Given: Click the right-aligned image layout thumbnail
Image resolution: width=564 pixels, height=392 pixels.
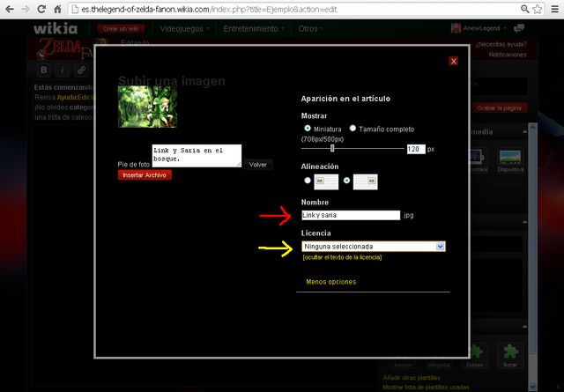Looking at the screenshot, I should tap(366, 181).
